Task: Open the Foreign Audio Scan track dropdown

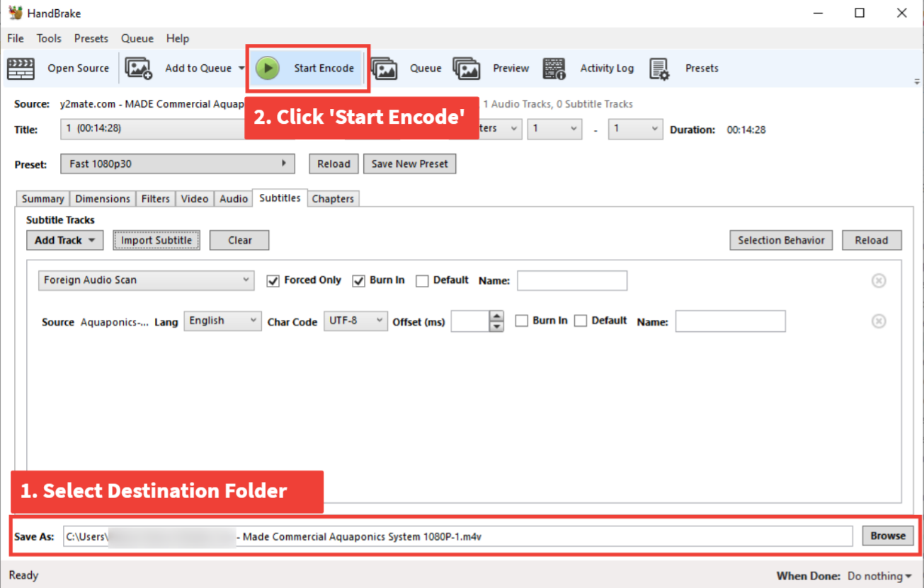Action: coord(146,280)
